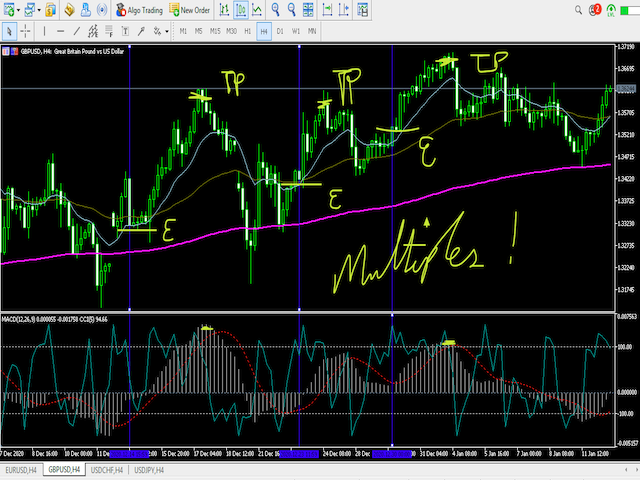
Task: Pick the horizontal line tool
Action: (62, 31)
